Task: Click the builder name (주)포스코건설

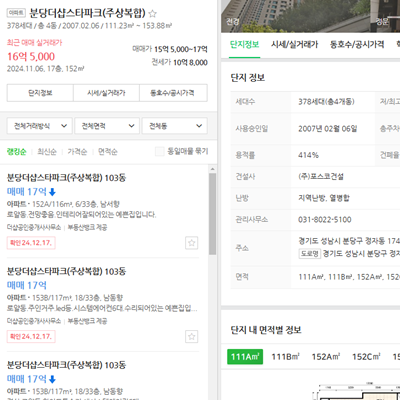Action: pyautogui.click(x=321, y=176)
